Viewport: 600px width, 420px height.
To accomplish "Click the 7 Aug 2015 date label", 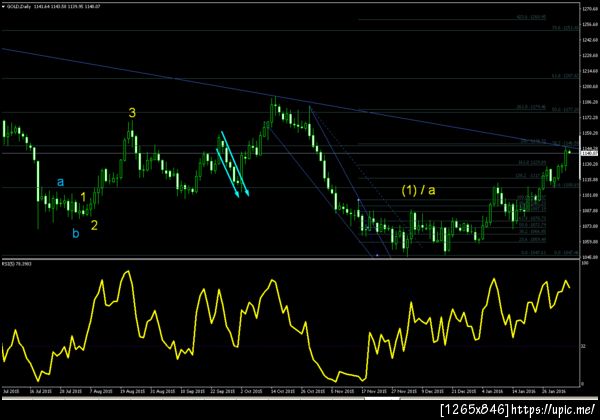I will pyautogui.click(x=101, y=391).
